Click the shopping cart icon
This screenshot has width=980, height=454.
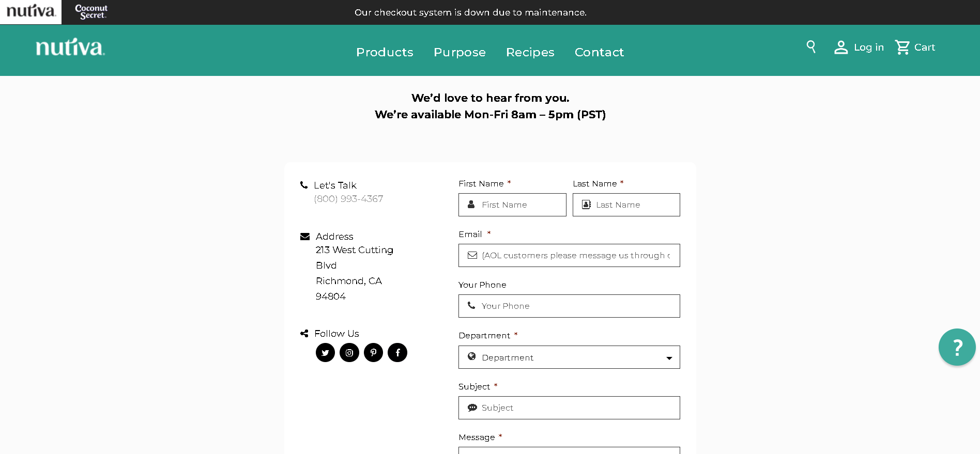tap(902, 47)
